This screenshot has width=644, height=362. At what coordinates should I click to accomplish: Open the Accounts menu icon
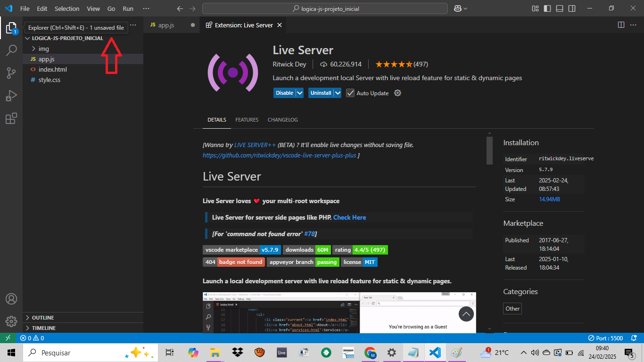(x=11, y=299)
